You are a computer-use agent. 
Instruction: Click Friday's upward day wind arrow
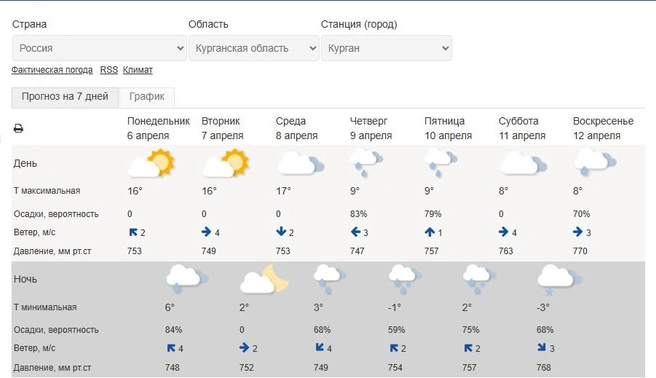430,232
